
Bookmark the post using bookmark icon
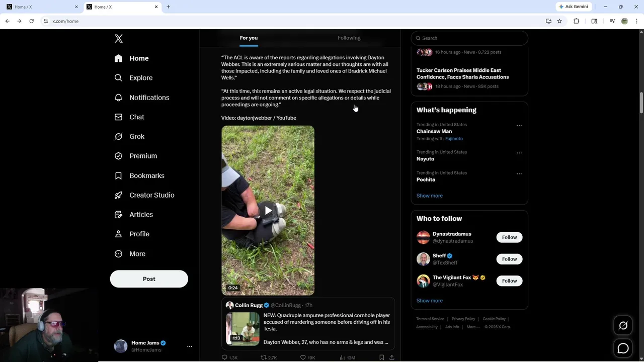click(x=382, y=357)
